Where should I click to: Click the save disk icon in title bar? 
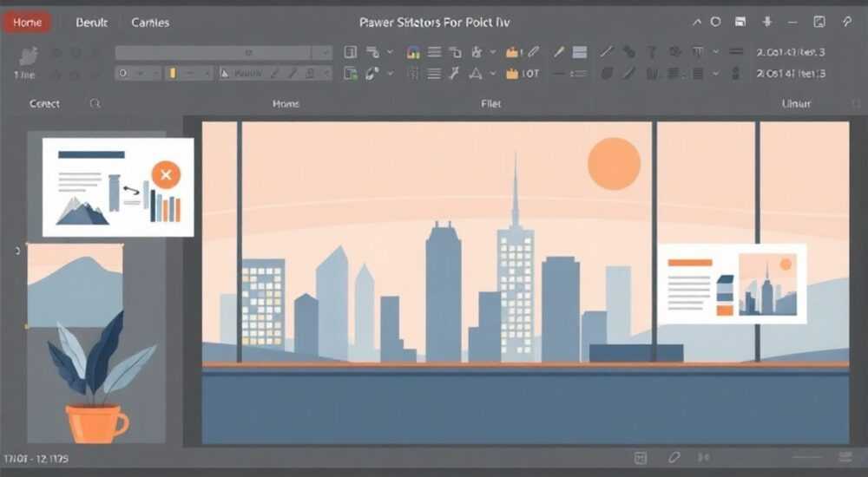pos(740,23)
